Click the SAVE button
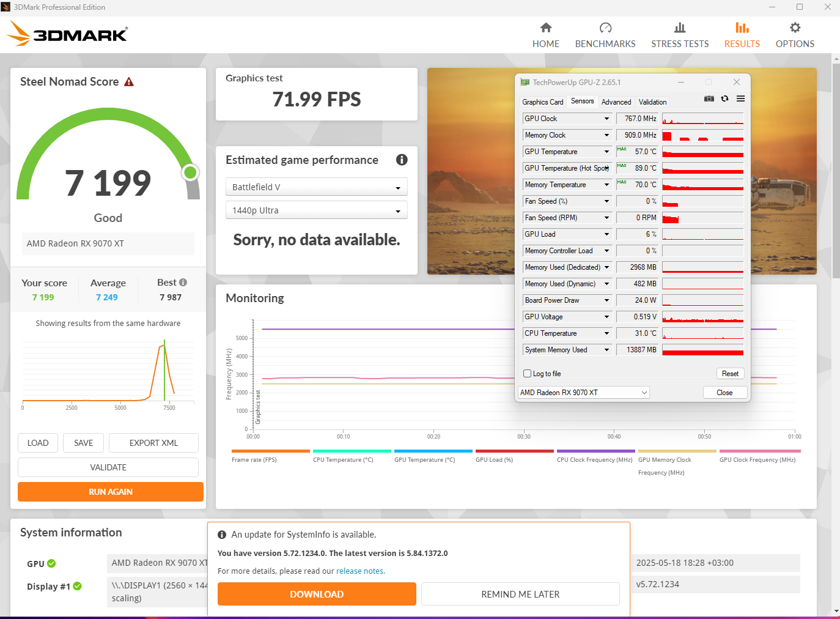 84,443
